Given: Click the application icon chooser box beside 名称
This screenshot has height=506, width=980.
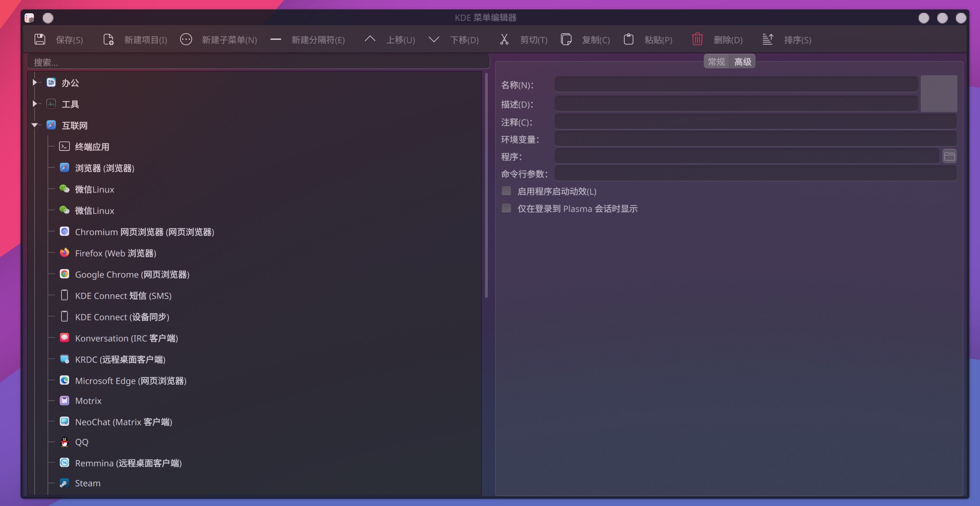Looking at the screenshot, I should tap(939, 93).
